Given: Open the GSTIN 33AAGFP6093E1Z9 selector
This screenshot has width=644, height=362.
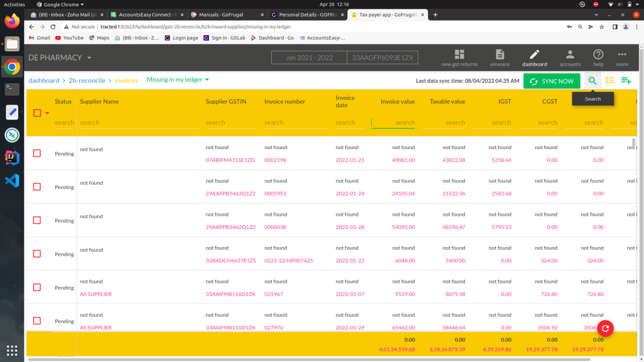Looking at the screenshot, I should point(382,57).
